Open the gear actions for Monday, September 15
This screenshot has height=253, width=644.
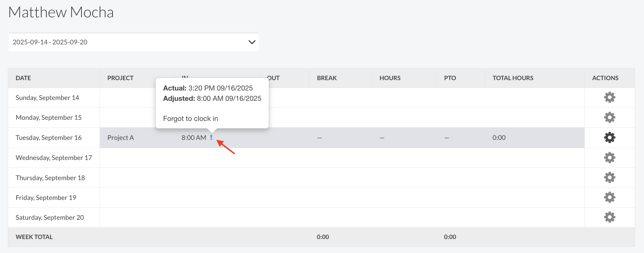[x=609, y=118]
